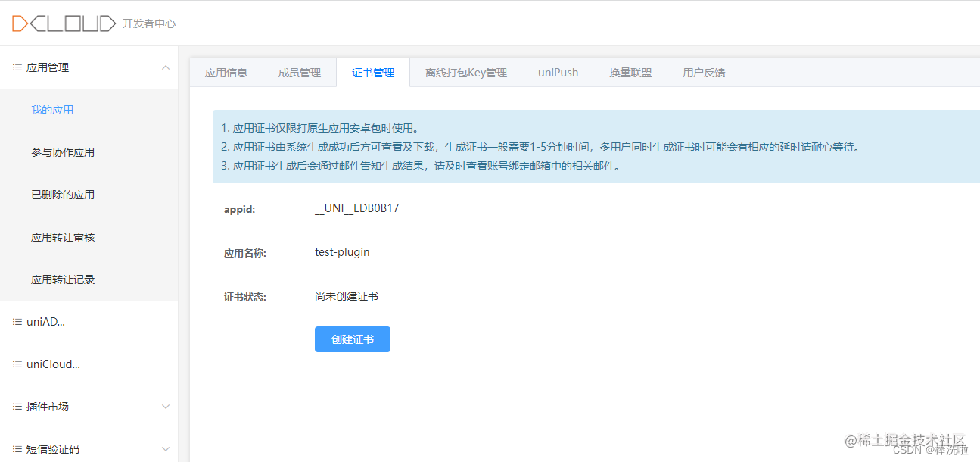Click the list icon beside uniAD
The width and height of the screenshot is (980, 462).
[x=16, y=321]
